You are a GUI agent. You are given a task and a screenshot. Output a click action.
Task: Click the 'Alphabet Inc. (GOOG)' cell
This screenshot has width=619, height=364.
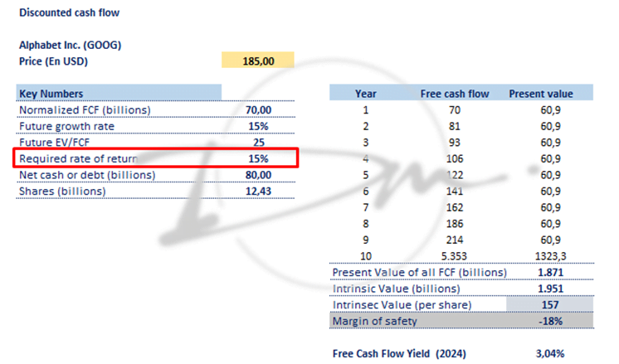70,45
